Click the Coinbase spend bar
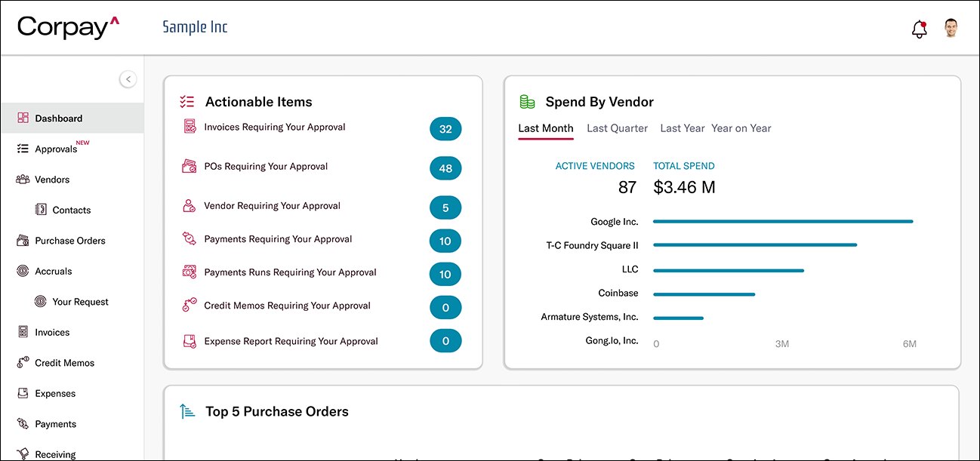The width and height of the screenshot is (980, 461). (x=704, y=294)
